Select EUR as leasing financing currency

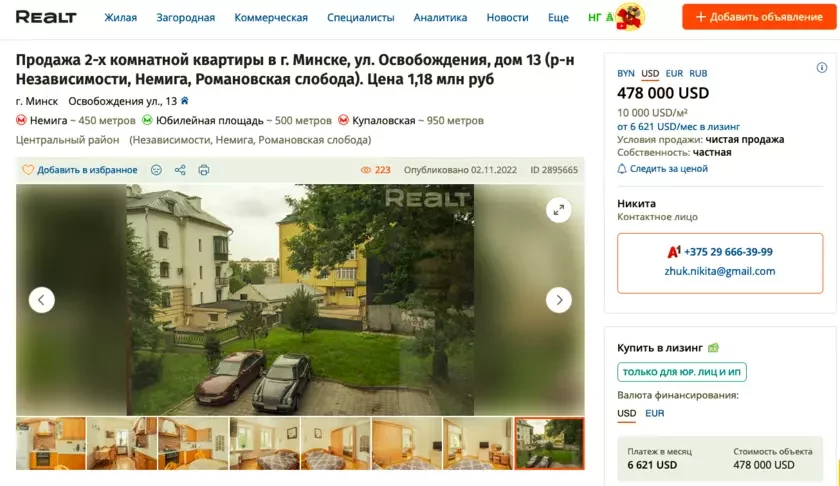coord(655,413)
